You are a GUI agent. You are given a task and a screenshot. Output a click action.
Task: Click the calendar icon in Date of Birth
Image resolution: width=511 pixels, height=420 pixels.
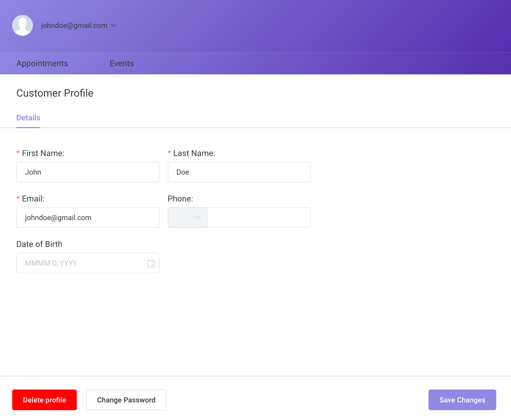click(151, 263)
